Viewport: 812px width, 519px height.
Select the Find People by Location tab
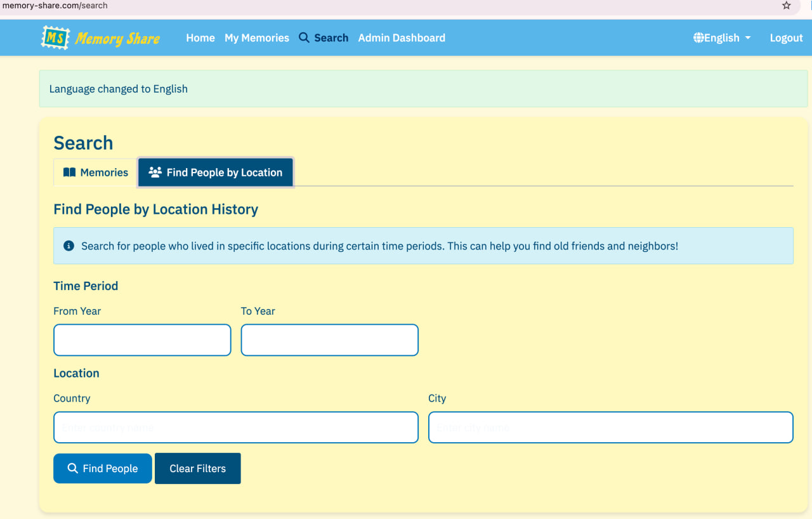tap(216, 173)
